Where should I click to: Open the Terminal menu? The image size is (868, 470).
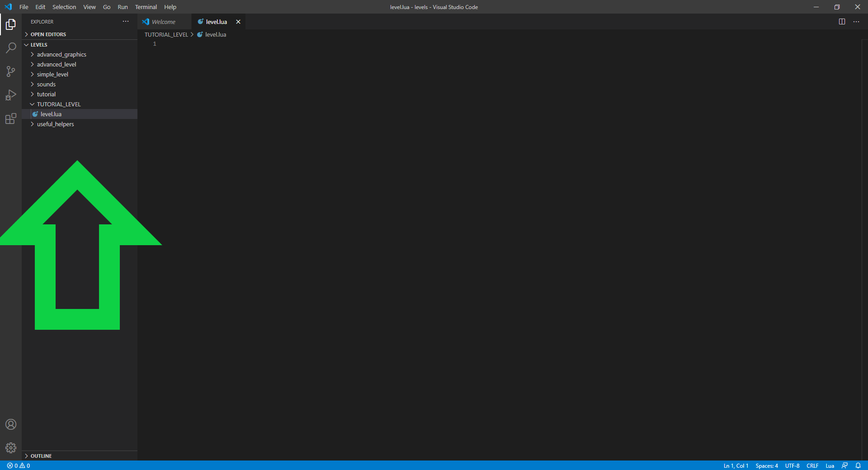tap(146, 7)
